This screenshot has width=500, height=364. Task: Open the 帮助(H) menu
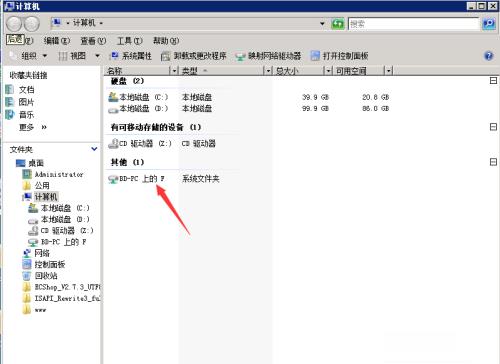(166, 41)
